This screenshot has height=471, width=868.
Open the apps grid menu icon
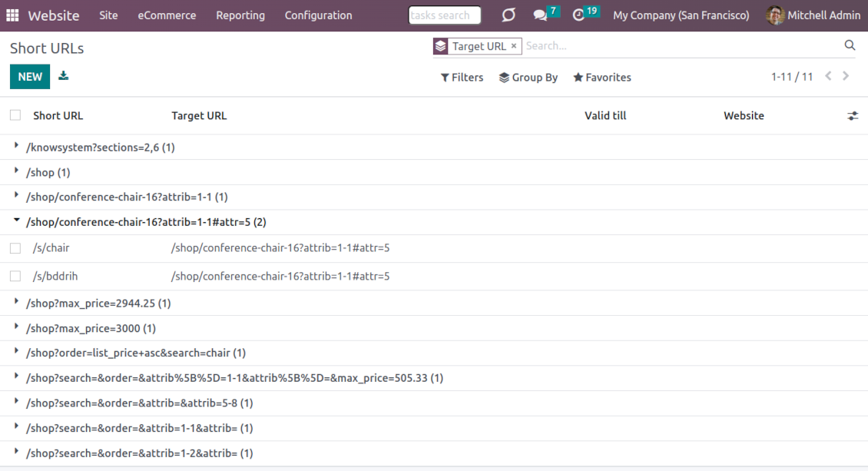12,15
